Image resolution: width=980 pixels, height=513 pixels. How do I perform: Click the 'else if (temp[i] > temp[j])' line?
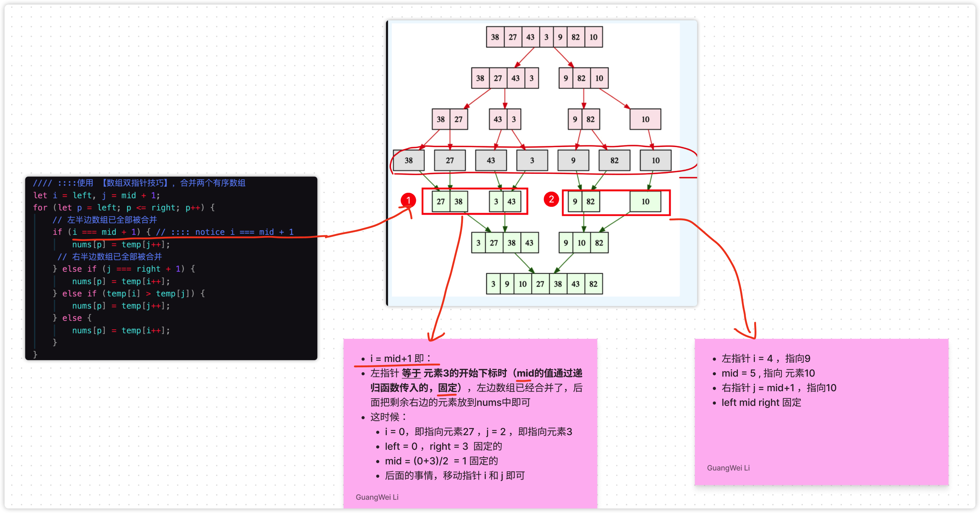tap(129, 294)
